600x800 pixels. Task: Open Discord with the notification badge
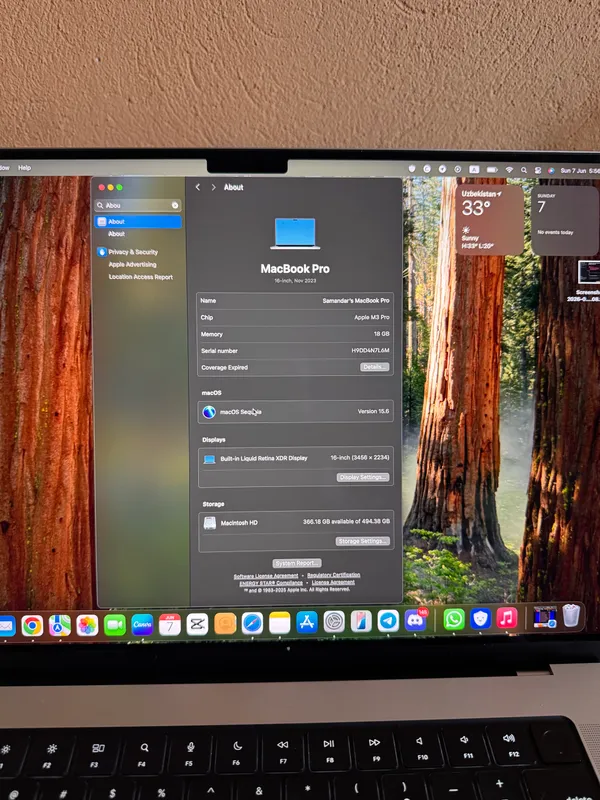[x=416, y=620]
